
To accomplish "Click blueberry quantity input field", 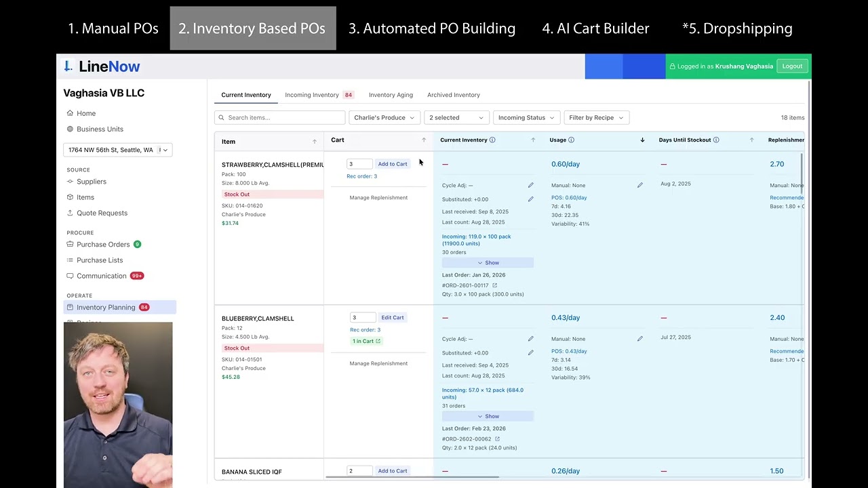I will pyautogui.click(x=362, y=318).
